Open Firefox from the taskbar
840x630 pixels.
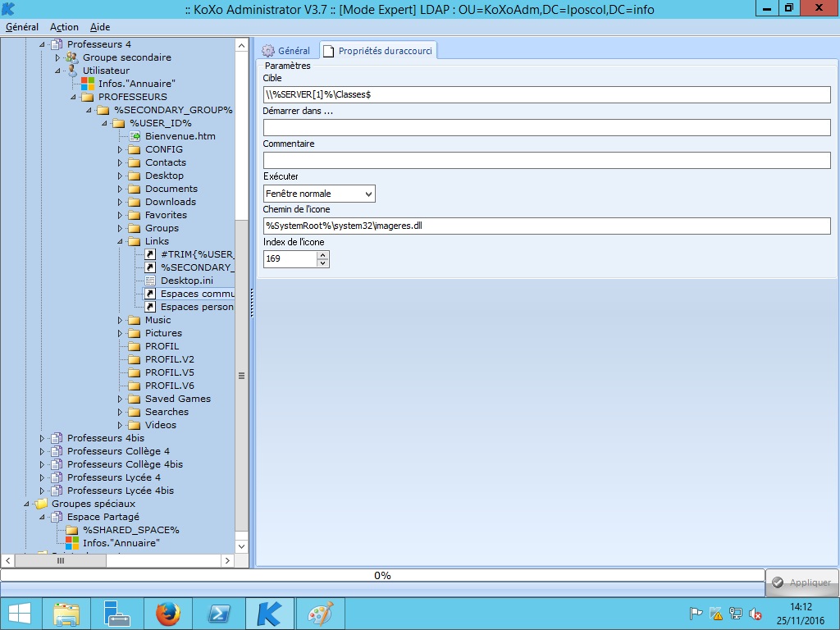[167, 614]
